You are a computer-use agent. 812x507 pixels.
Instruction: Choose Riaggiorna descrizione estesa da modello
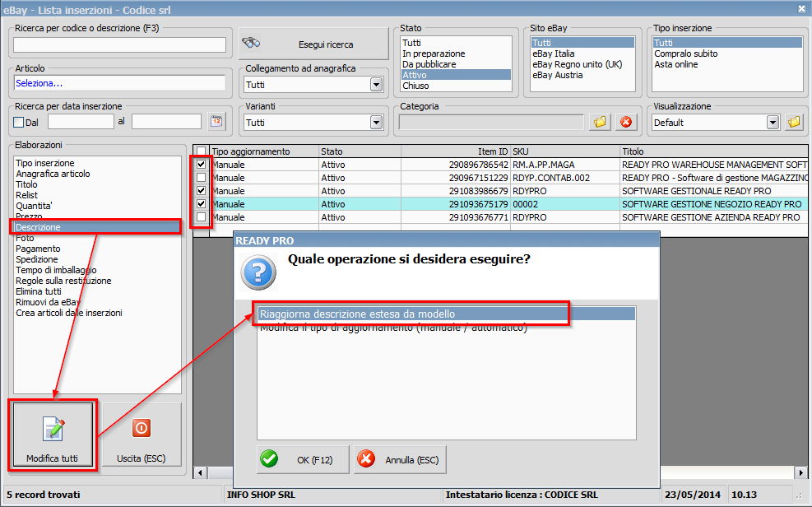point(446,314)
